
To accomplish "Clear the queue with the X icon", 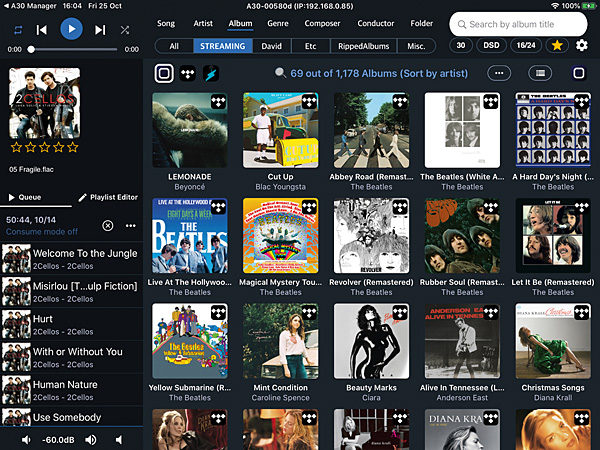I will (x=108, y=226).
